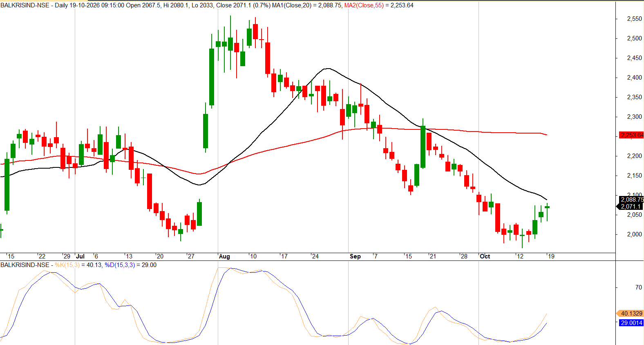The height and width of the screenshot is (345, 644).
Task: Click the 2,450 price axis label
Action: click(x=634, y=58)
